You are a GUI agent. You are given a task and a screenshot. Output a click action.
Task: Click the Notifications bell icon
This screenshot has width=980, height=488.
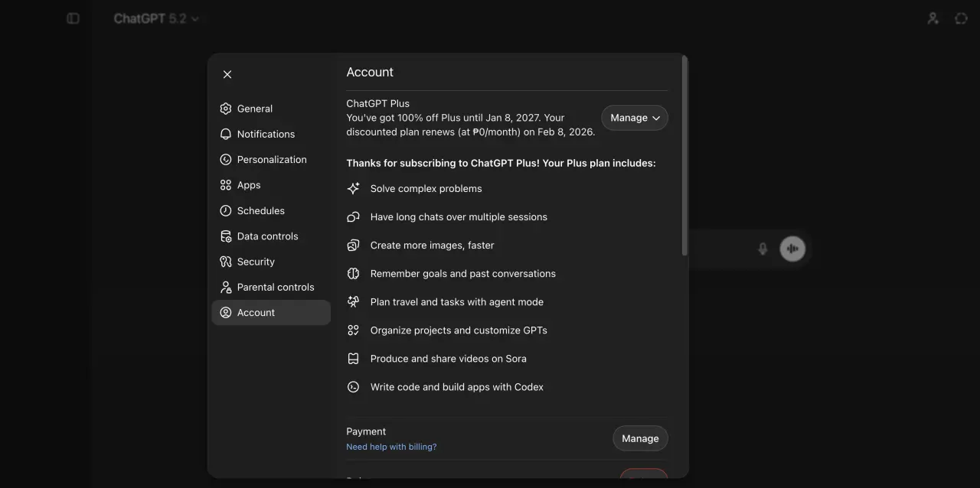pos(226,134)
